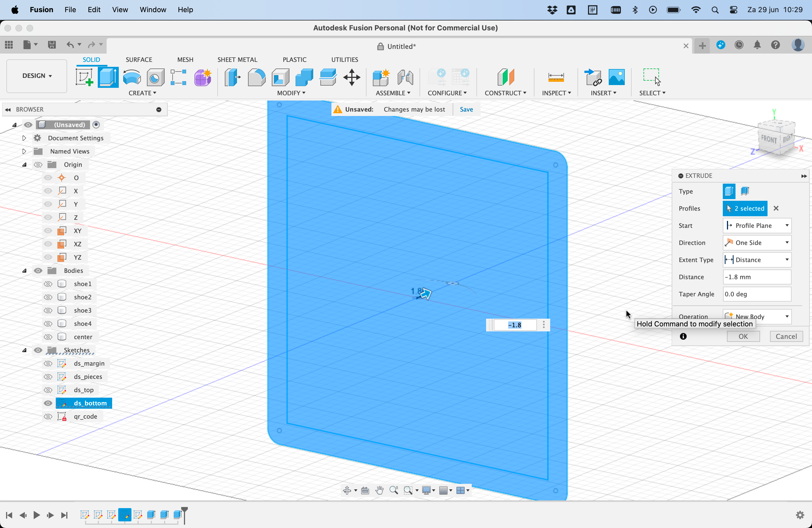Select the Extrude tool in toolbar
812x528 pixels.
coord(108,77)
